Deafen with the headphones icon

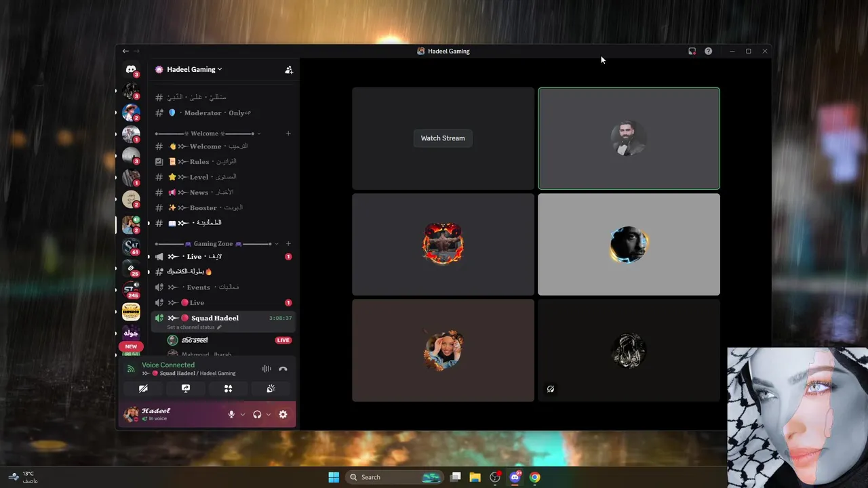tap(257, 414)
